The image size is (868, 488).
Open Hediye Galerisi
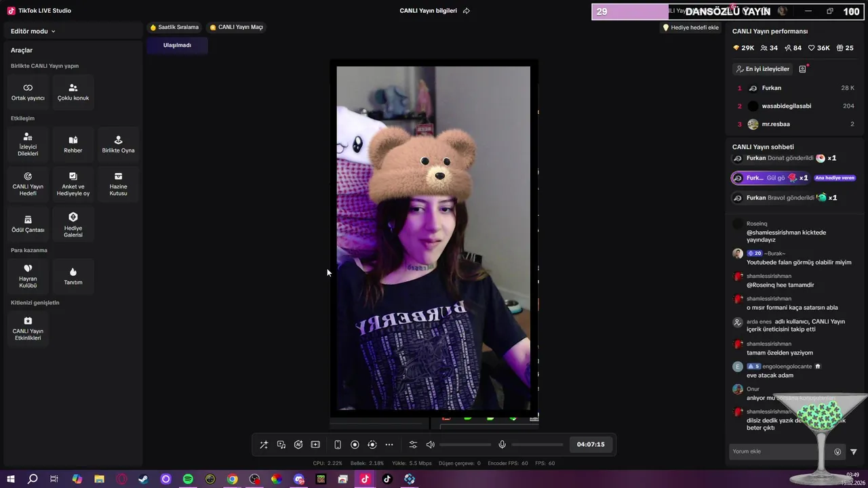coord(73,224)
